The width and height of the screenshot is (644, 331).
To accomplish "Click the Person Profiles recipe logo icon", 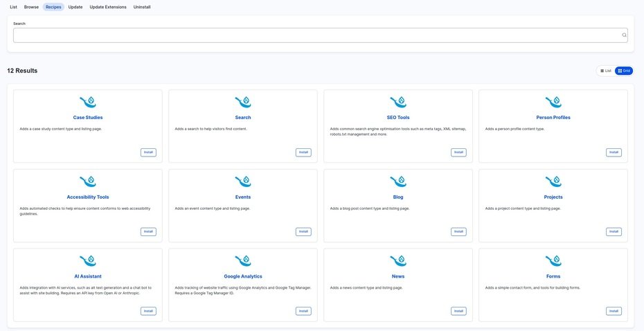I will 553,102.
